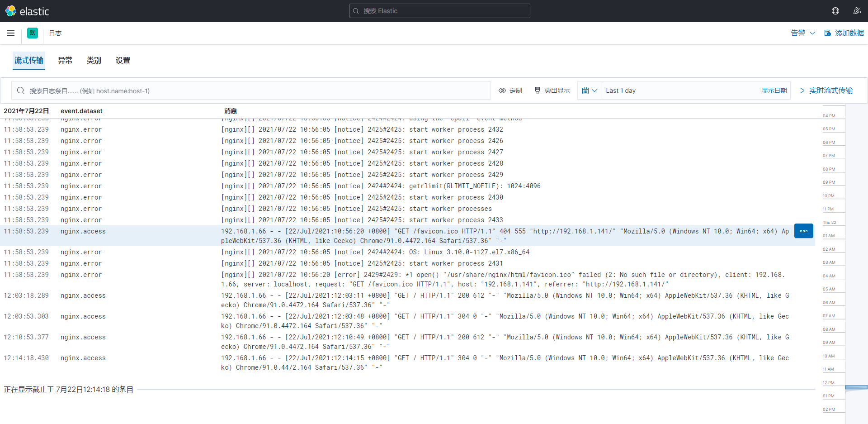Click the 2021年7月22日 date header

26,111
